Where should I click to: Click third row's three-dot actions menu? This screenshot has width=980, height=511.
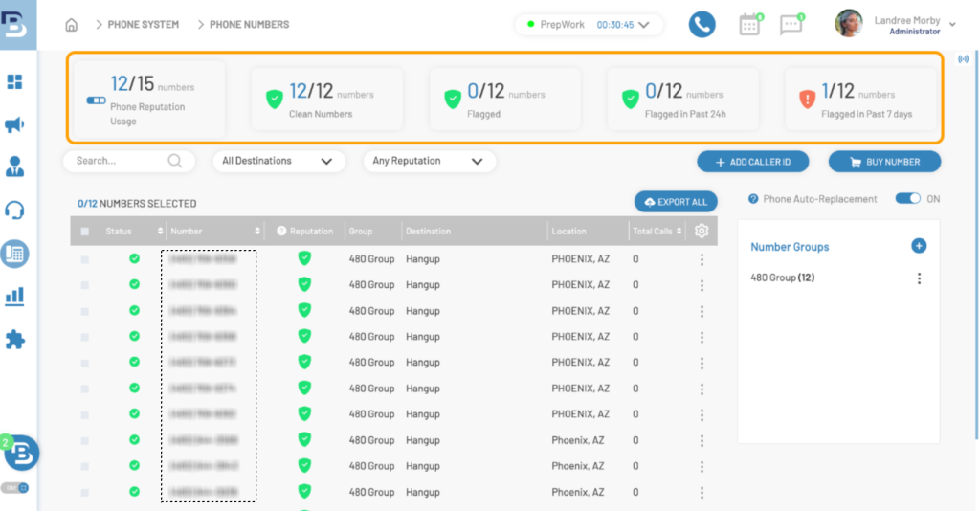[x=702, y=311]
